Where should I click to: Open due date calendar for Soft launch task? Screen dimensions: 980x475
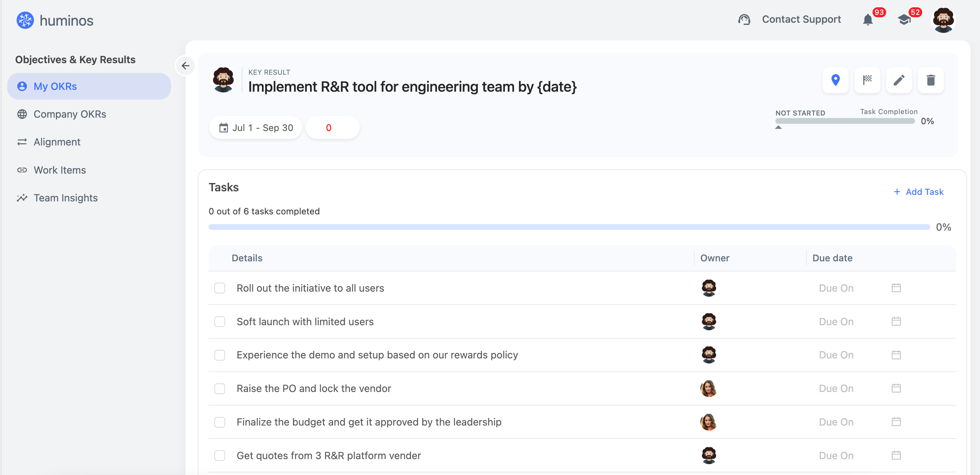click(896, 321)
